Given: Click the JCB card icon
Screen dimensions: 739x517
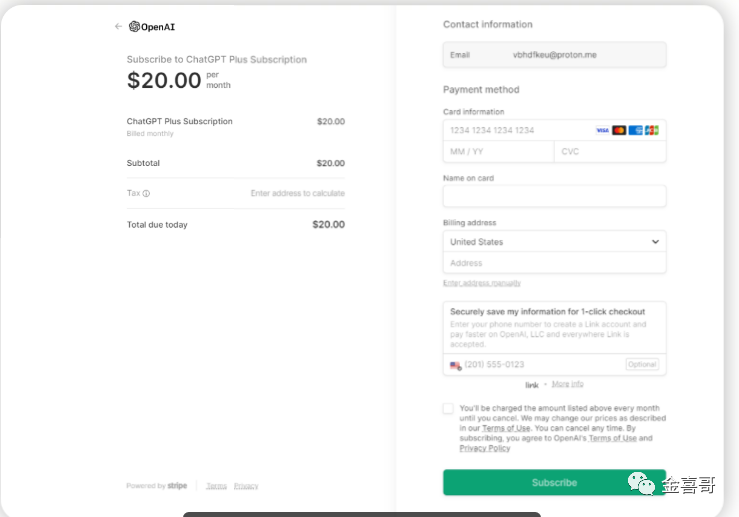Looking at the screenshot, I should (x=651, y=130).
